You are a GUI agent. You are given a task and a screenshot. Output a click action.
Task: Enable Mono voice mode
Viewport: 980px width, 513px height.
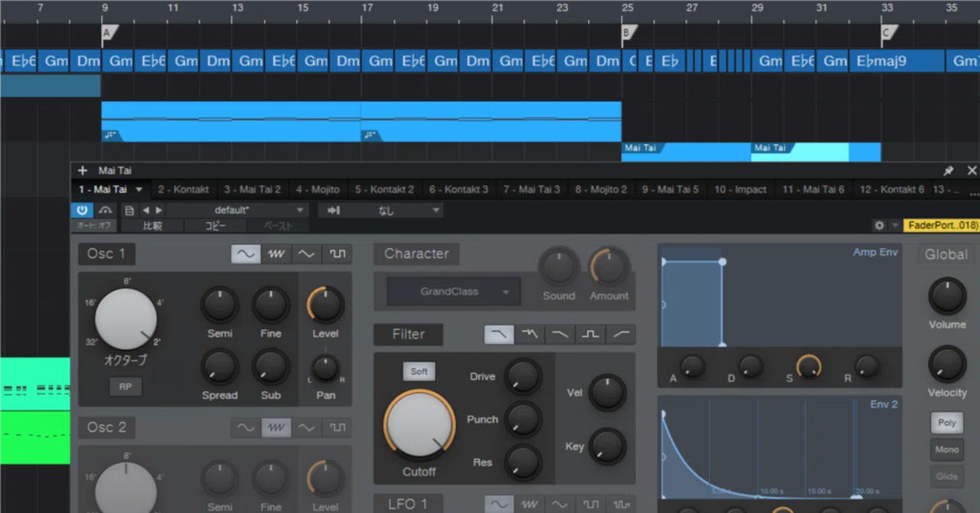(947, 449)
